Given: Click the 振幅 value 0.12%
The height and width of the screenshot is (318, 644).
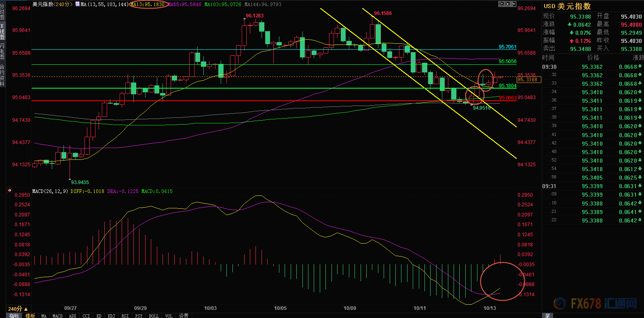Looking at the screenshot, I should coord(583,41).
